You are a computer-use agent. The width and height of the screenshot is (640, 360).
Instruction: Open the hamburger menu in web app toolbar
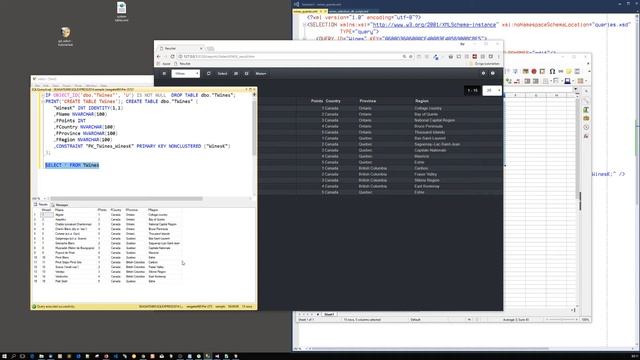click(x=164, y=73)
